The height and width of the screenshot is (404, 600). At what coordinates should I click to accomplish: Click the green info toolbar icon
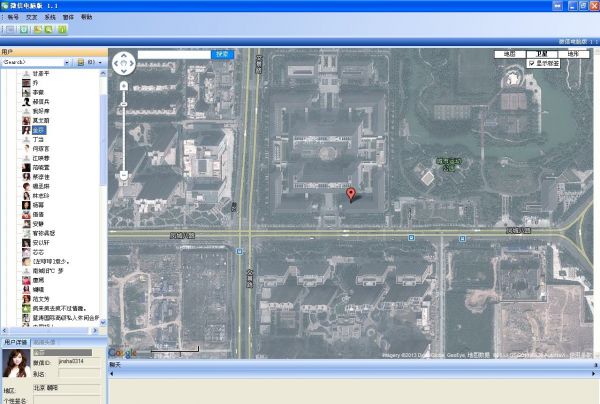tap(62, 29)
